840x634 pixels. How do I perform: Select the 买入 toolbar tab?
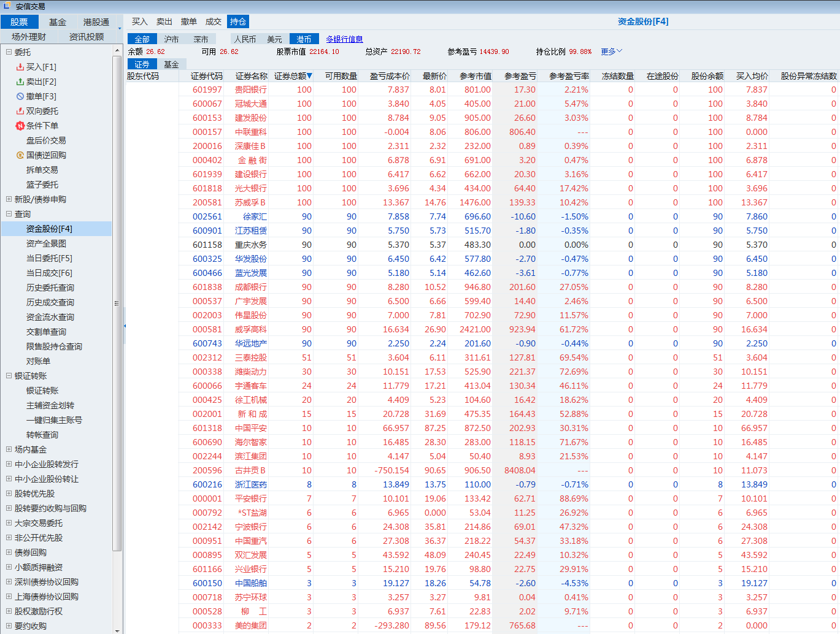140,21
